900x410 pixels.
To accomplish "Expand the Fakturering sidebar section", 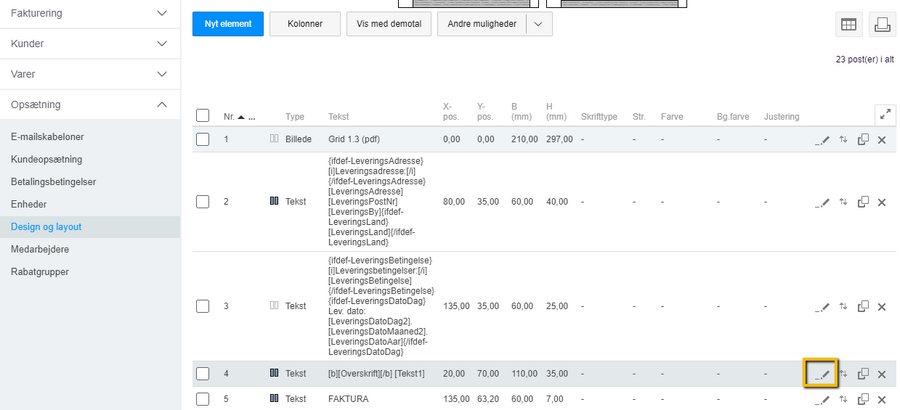I will coord(162,14).
